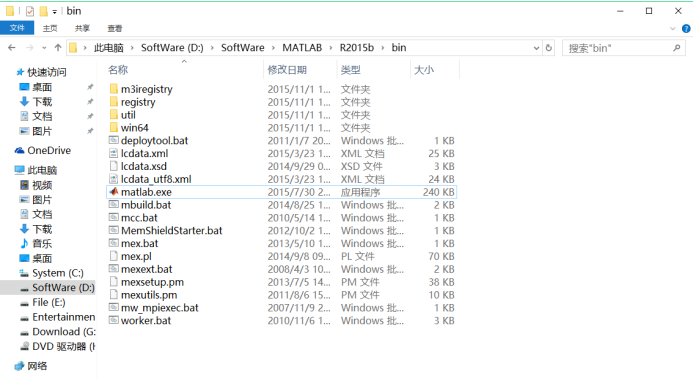Click the m3iregistry folder icon

point(114,89)
